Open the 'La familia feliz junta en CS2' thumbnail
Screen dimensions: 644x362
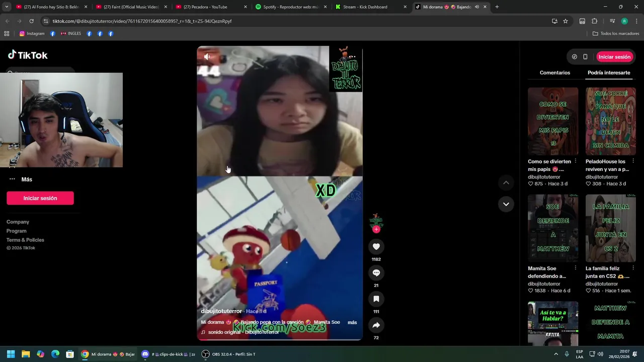(610, 228)
